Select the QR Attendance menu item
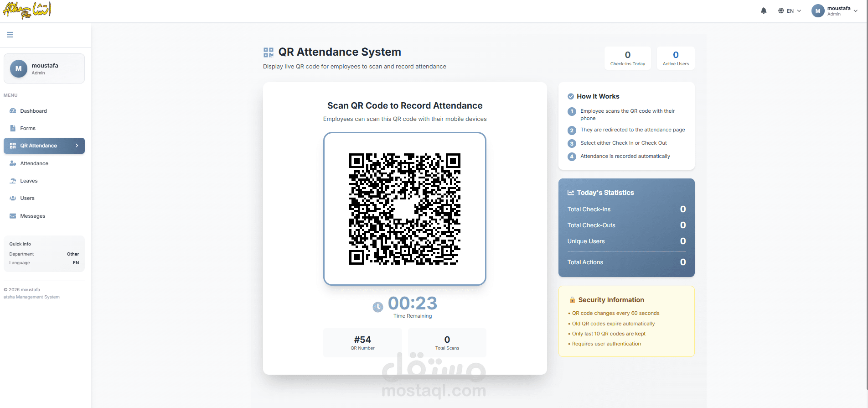Viewport: 868px width, 408px height. point(44,146)
